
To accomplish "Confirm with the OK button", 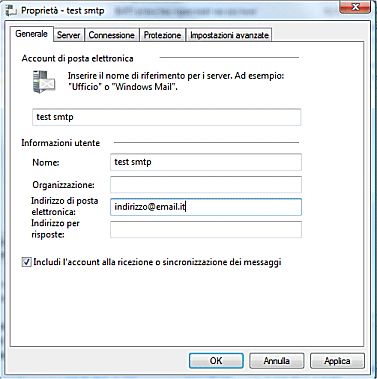I will (x=216, y=361).
